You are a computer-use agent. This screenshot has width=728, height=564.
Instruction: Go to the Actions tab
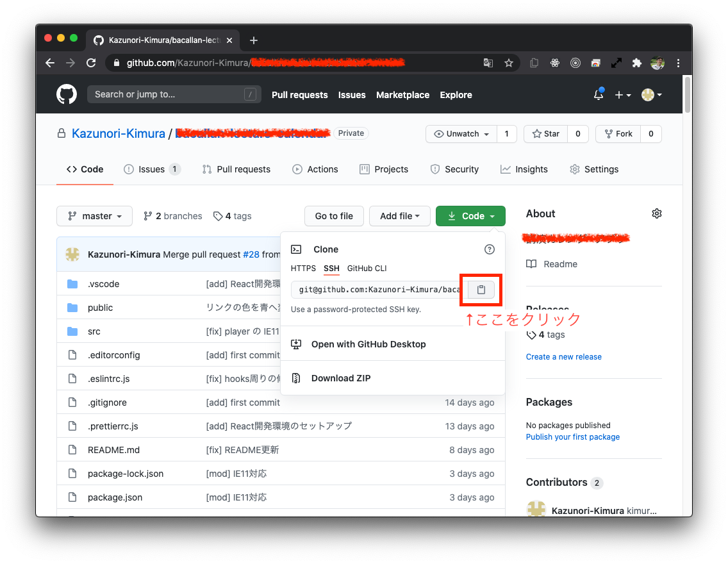(x=315, y=169)
